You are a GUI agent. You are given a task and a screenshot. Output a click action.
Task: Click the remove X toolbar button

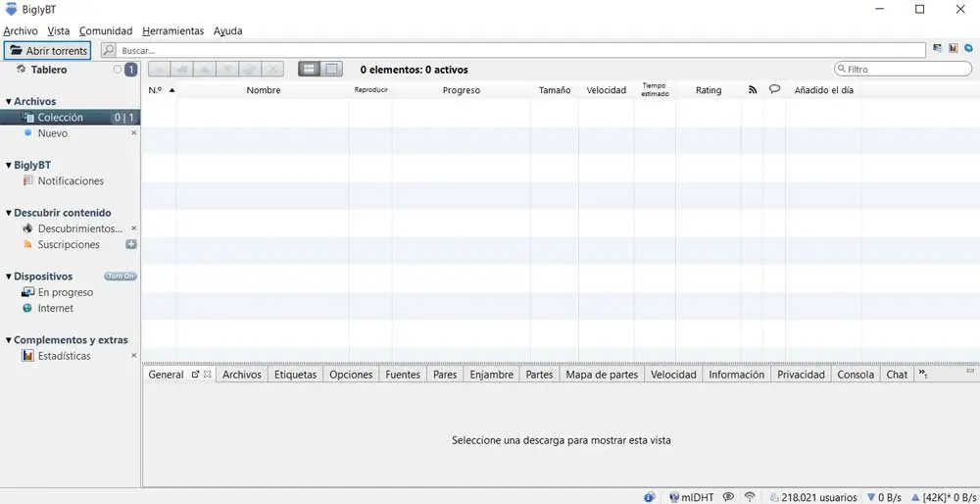(272, 70)
